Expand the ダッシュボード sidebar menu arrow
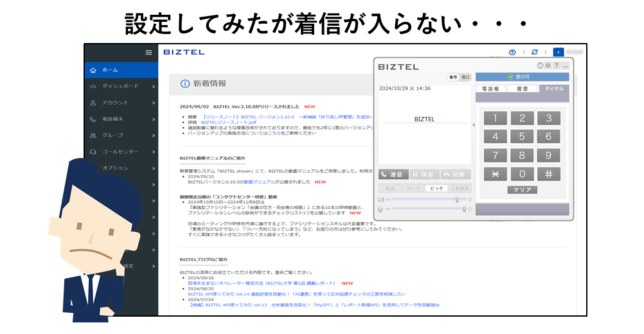The width and height of the screenshot is (644, 334). click(154, 87)
